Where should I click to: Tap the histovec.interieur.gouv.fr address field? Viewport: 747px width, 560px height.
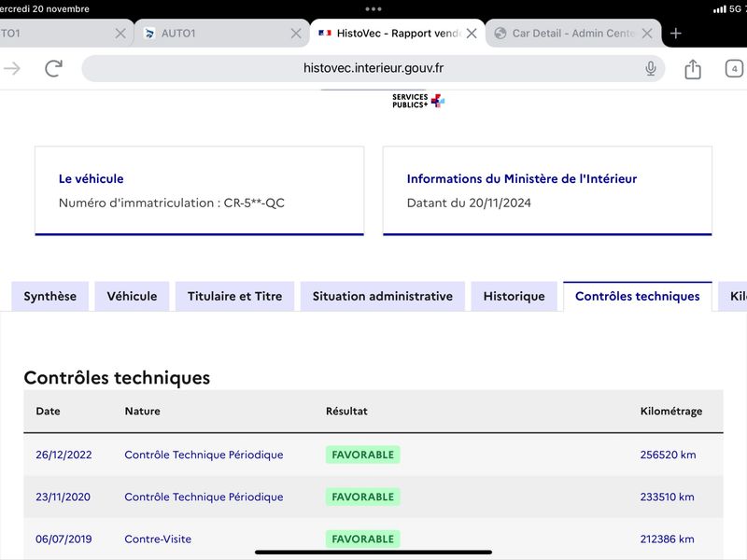click(373, 68)
